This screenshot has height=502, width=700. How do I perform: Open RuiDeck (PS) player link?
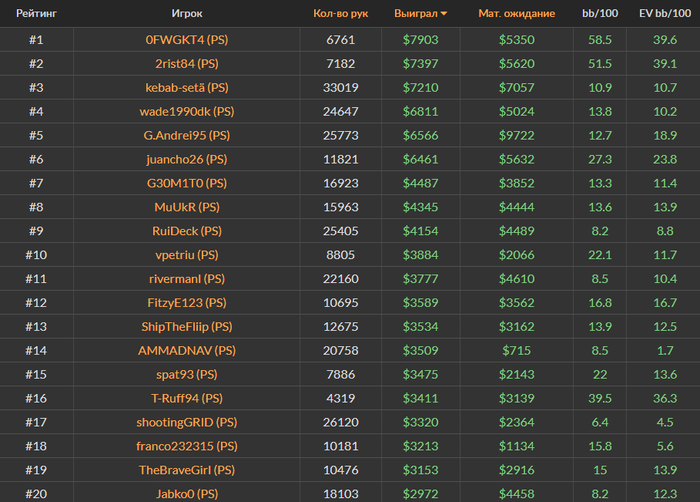[187, 231]
